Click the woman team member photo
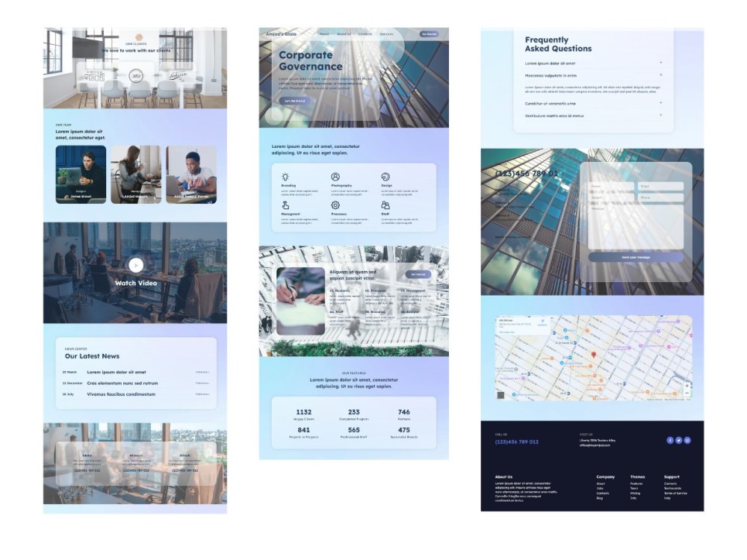Image resolution: width=747 pixels, height=560 pixels. [x=136, y=174]
